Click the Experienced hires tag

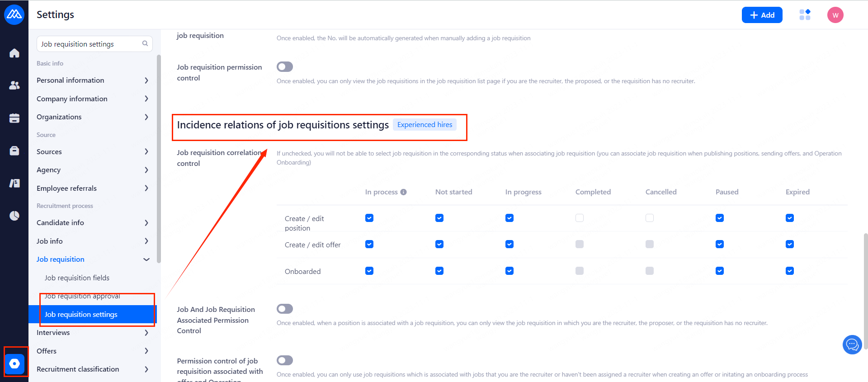click(425, 125)
